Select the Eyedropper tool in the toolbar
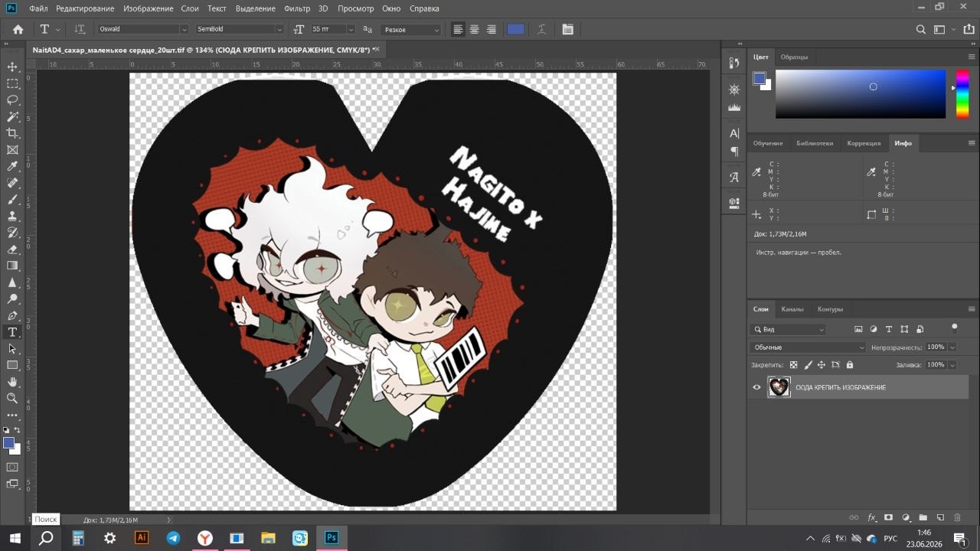This screenshot has width=980, height=551. click(12, 167)
